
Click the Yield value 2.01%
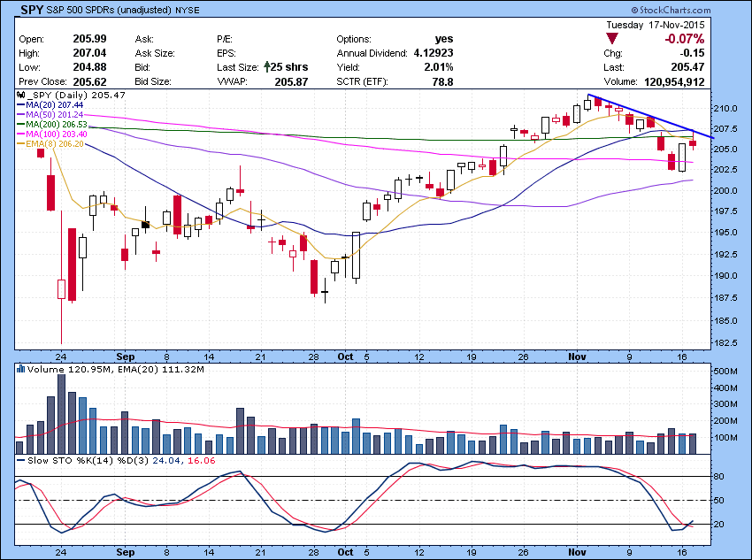(x=439, y=67)
